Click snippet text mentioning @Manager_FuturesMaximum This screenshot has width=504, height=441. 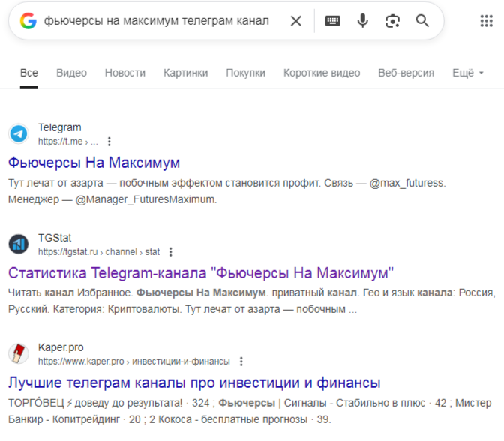[x=227, y=191]
